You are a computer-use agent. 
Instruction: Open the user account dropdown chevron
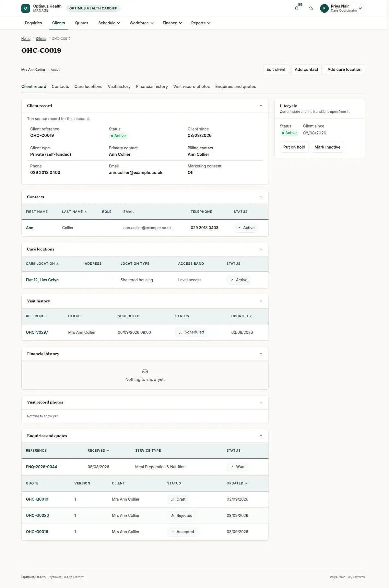coord(360,8)
